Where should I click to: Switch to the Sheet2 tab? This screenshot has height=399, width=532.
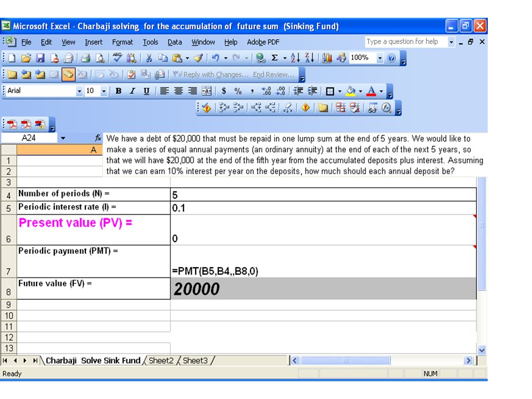[161, 360]
